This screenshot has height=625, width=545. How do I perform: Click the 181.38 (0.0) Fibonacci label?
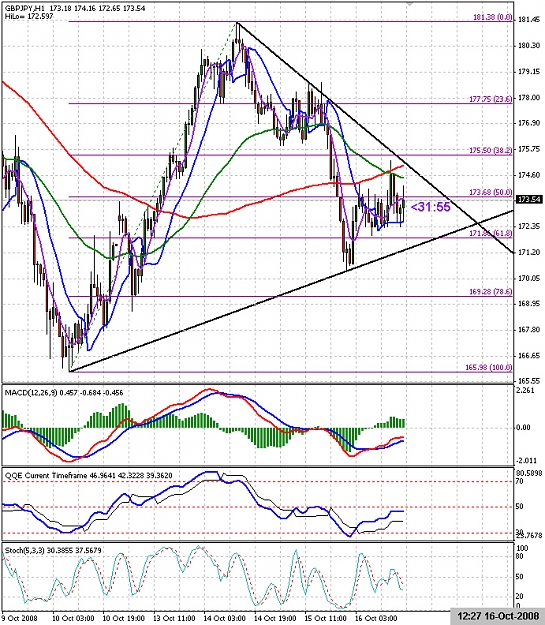click(x=492, y=18)
